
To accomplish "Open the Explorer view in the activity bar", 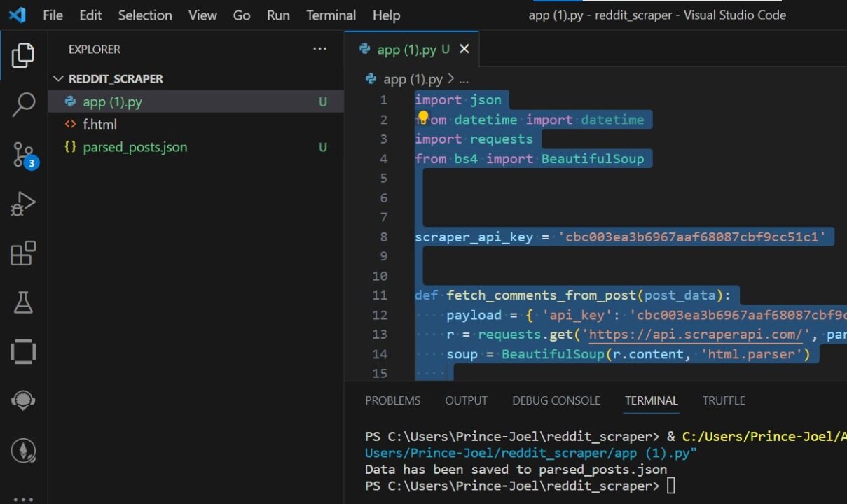I will (x=23, y=56).
